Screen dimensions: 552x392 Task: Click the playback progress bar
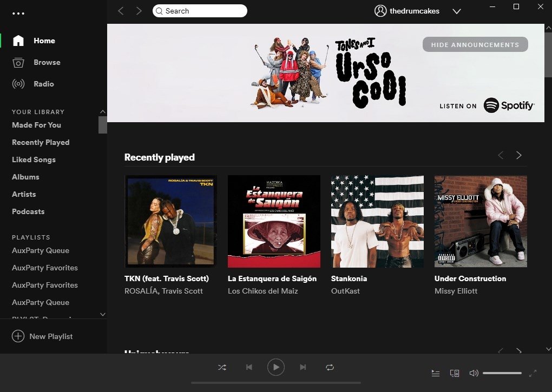276,383
